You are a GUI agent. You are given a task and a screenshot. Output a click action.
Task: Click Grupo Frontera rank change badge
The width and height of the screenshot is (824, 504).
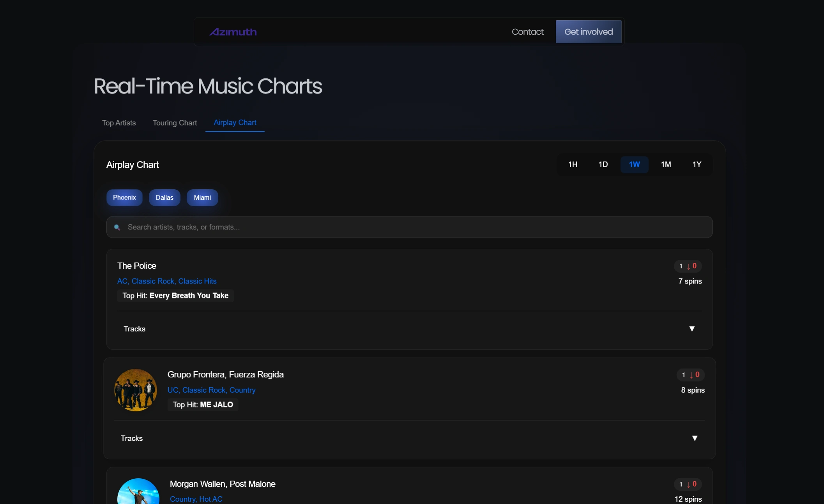coord(691,375)
